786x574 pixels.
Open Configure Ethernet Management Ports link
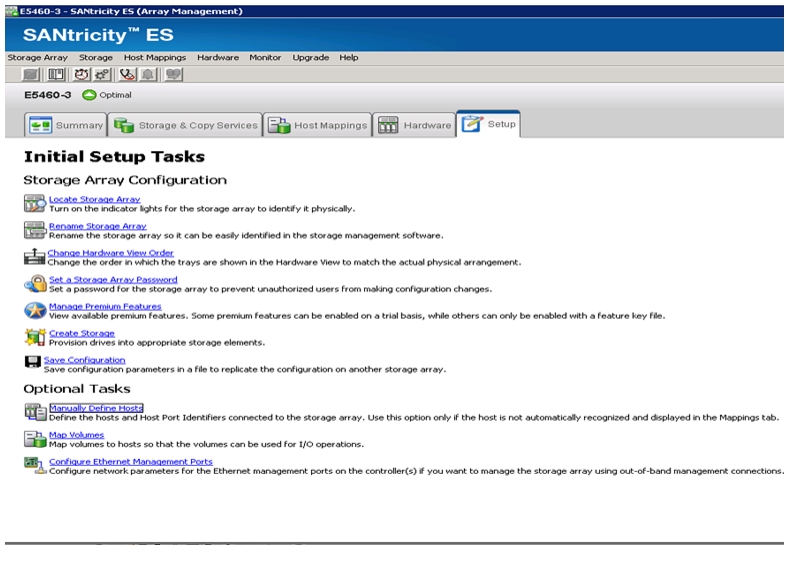pyautogui.click(x=131, y=462)
